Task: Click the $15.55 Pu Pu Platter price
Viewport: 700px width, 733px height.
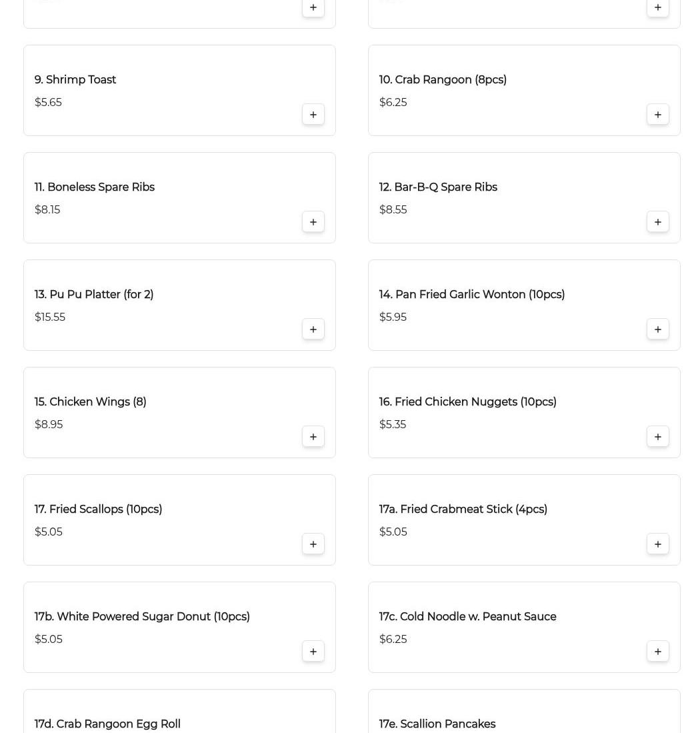Action: pos(50,317)
